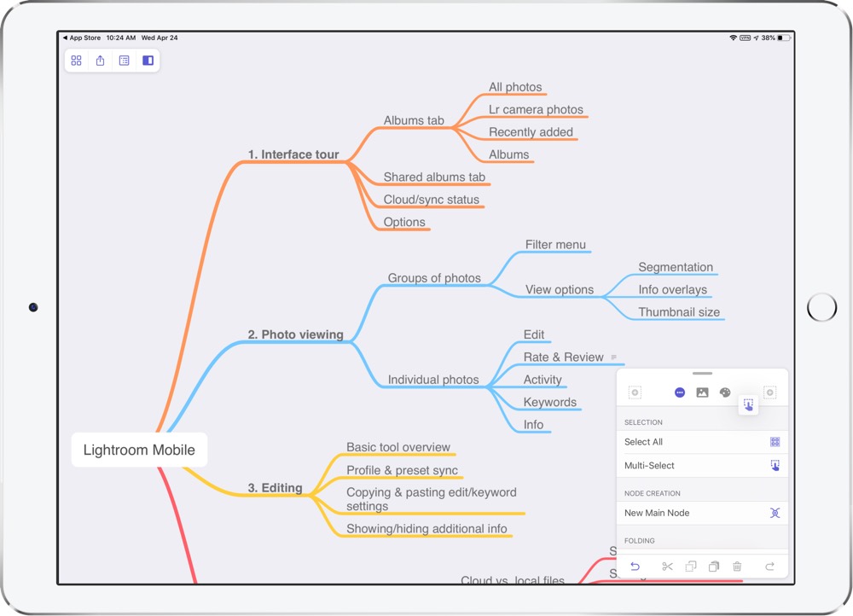
Task: Redo the last action
Action: point(769,567)
